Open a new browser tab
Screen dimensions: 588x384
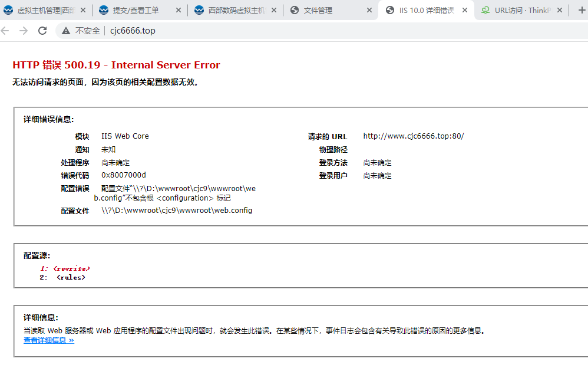tap(582, 10)
